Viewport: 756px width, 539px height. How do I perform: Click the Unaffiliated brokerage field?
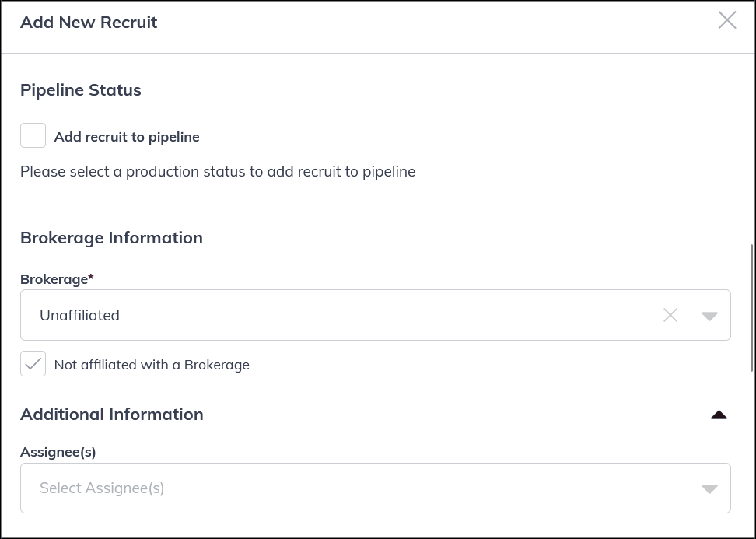click(x=311, y=315)
